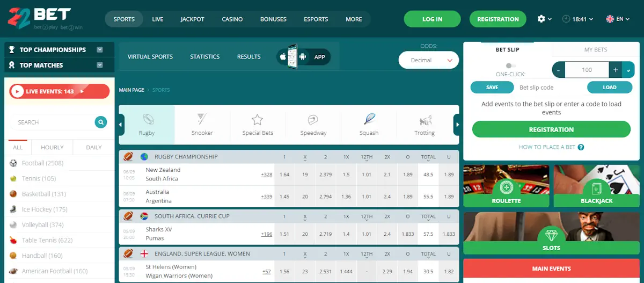Increase stake with plus button
Viewport: 644px width, 283px height.
615,70
